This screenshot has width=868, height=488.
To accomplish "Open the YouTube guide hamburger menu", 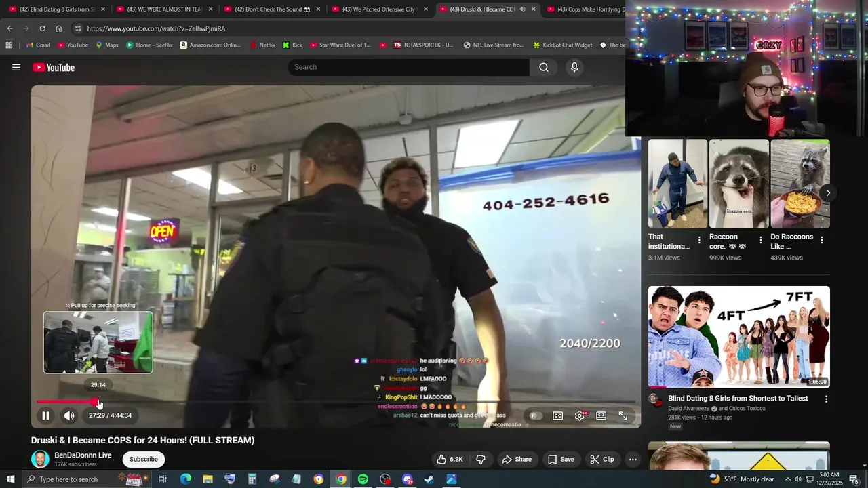I will (x=16, y=67).
